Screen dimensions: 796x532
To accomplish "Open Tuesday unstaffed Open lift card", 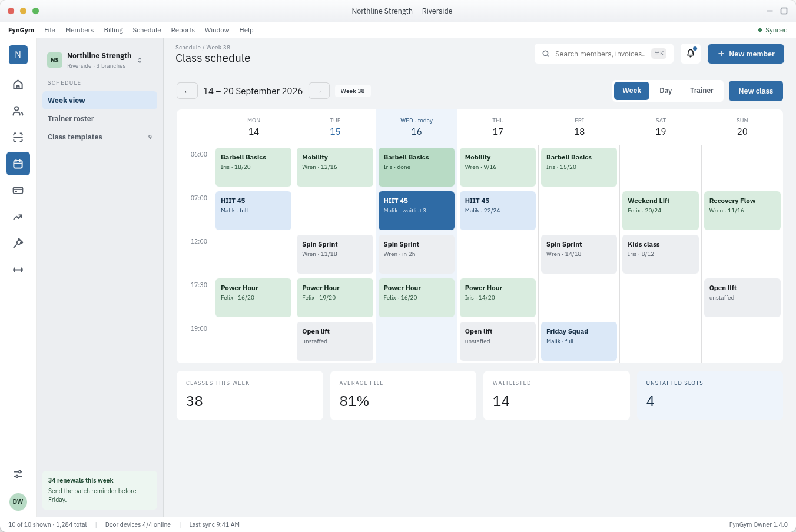I will tap(335, 341).
